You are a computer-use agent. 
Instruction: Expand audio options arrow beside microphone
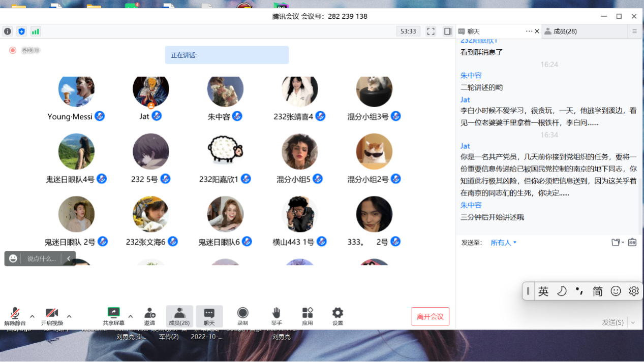pyautogui.click(x=32, y=316)
